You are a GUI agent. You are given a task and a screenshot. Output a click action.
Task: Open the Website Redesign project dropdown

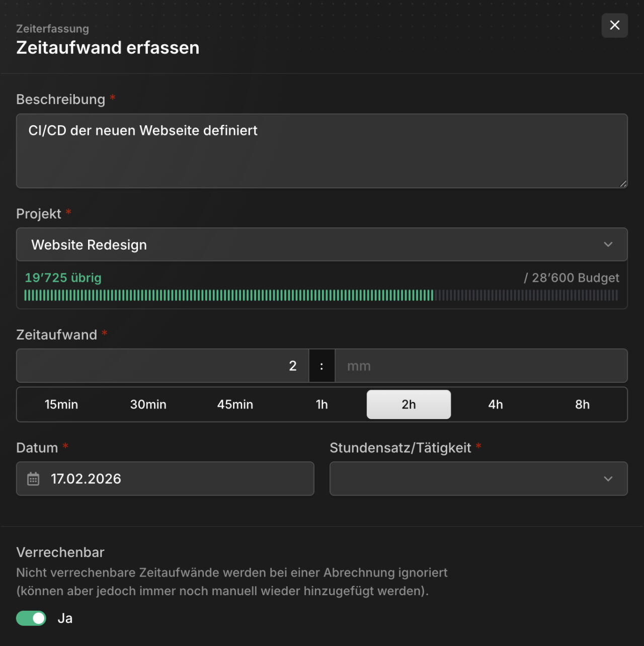point(322,245)
